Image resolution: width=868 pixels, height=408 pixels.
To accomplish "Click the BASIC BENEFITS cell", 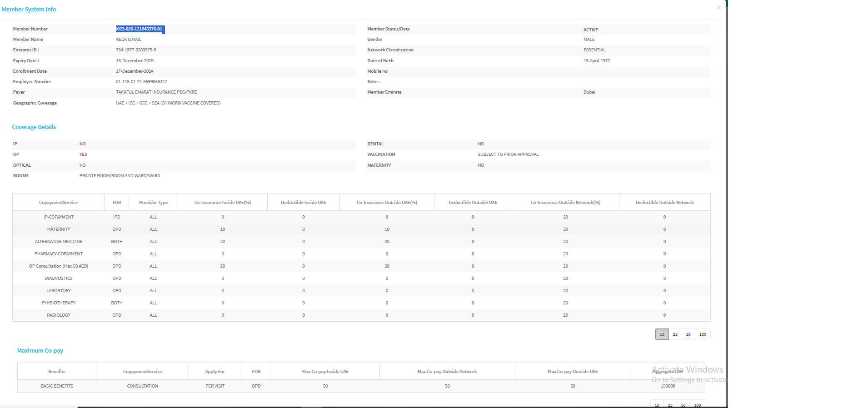I will point(57,386).
